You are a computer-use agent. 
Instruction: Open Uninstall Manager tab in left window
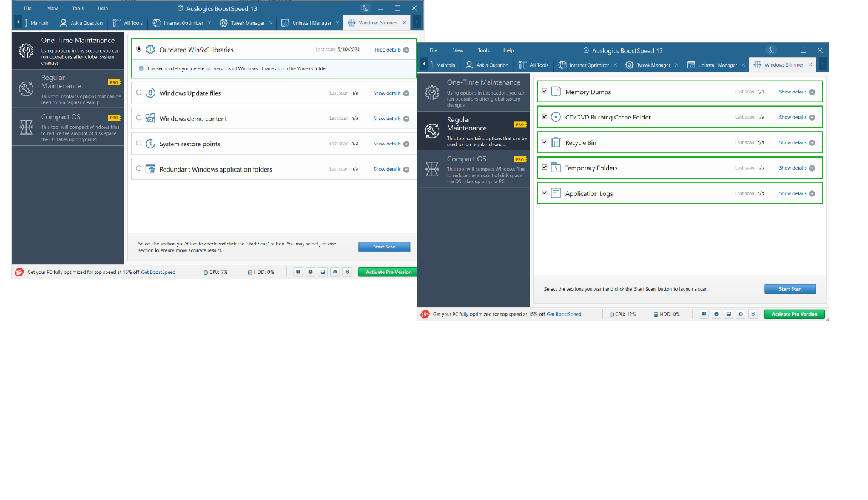pos(311,23)
